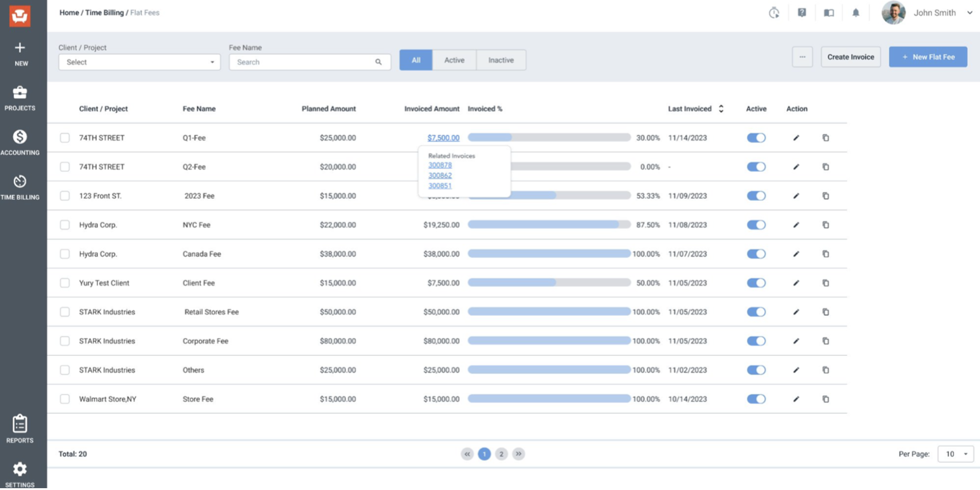Copy the Walmart Store Fee row
The height and width of the screenshot is (490, 980).
pyautogui.click(x=825, y=399)
